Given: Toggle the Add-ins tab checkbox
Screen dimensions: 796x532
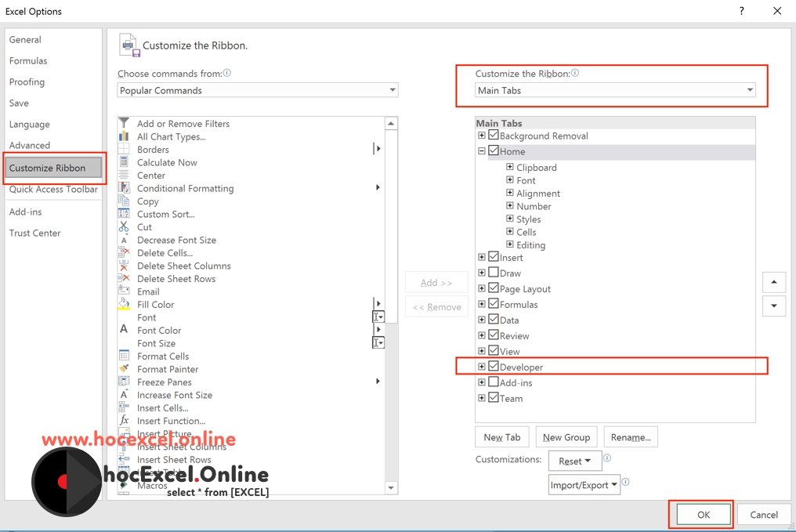Looking at the screenshot, I should 493,382.
